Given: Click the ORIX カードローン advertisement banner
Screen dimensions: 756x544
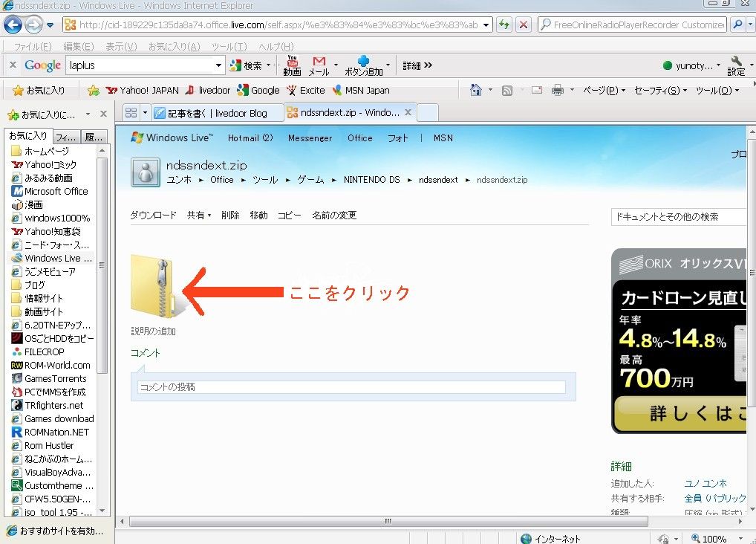Looking at the screenshot, I should (680, 341).
